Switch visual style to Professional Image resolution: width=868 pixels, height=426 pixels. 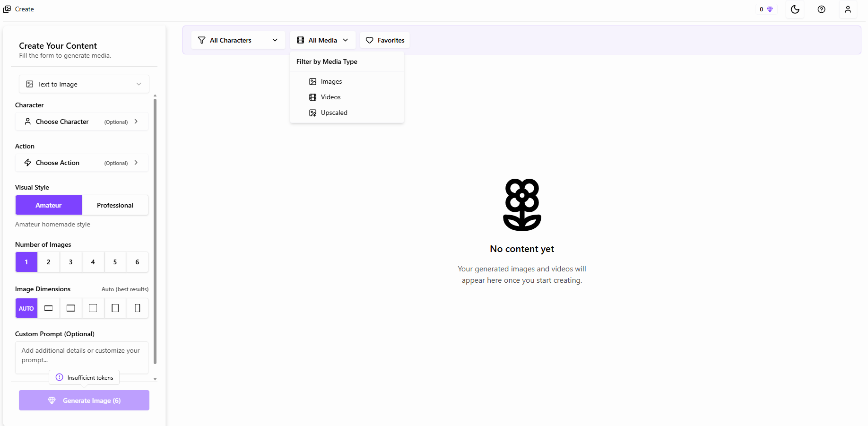115,205
